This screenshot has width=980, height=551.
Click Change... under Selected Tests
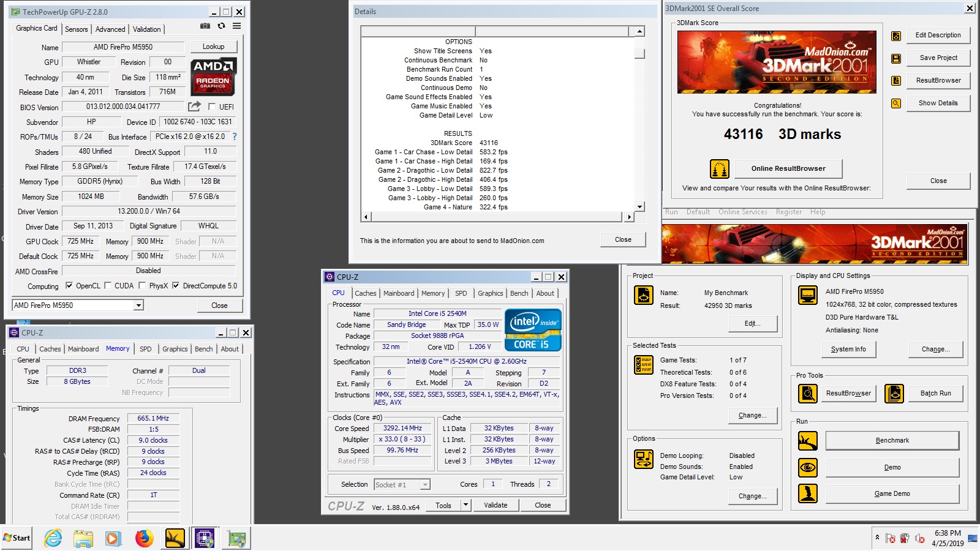coord(753,415)
